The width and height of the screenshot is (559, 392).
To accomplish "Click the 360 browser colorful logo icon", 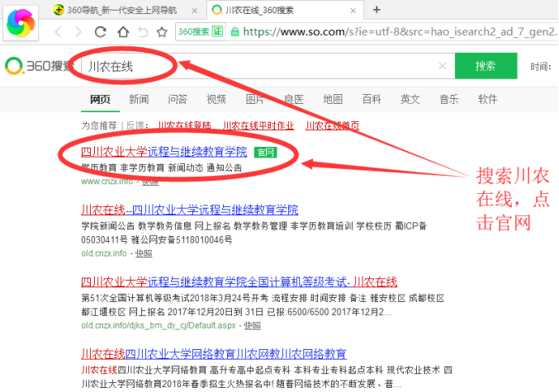I will pos(21,23).
